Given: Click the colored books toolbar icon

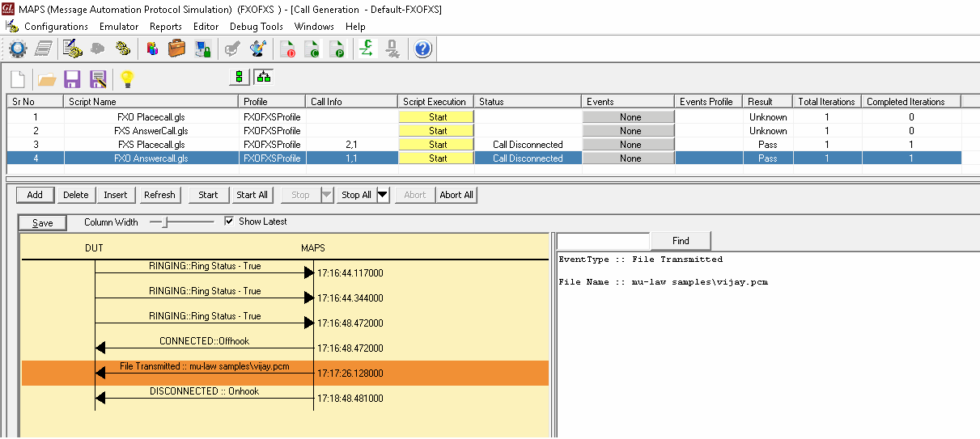Looking at the screenshot, I should point(152,49).
